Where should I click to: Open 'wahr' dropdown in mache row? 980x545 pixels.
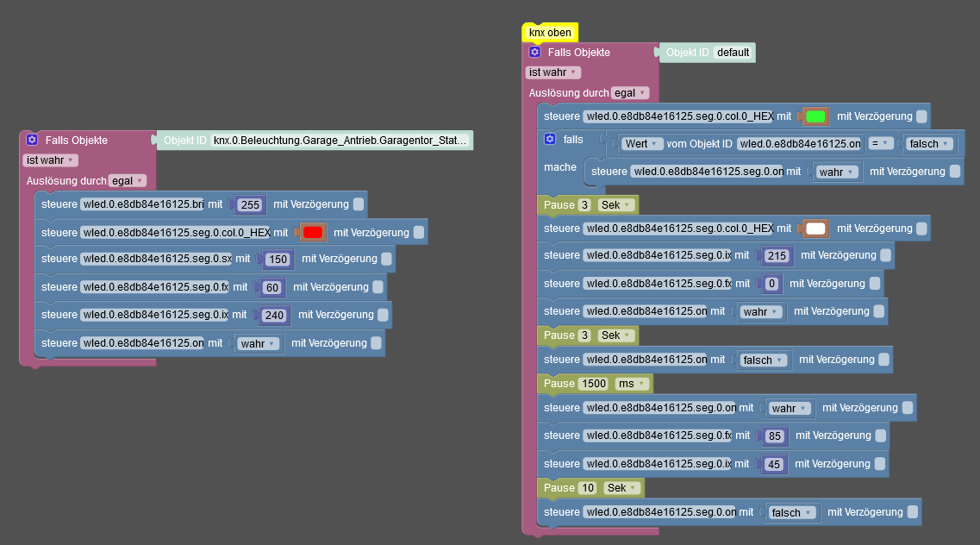tap(836, 172)
